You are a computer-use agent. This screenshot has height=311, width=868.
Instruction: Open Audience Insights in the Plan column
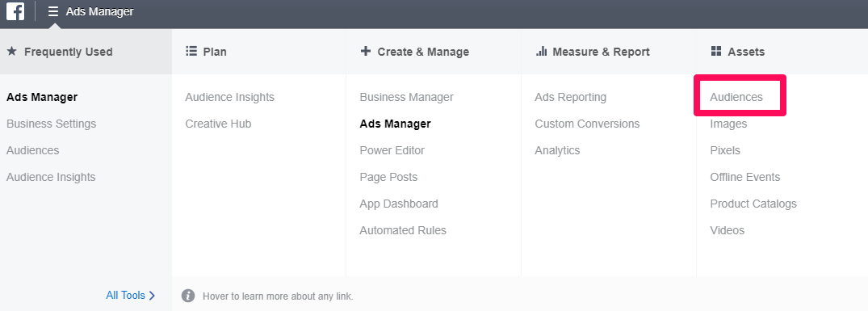230,98
